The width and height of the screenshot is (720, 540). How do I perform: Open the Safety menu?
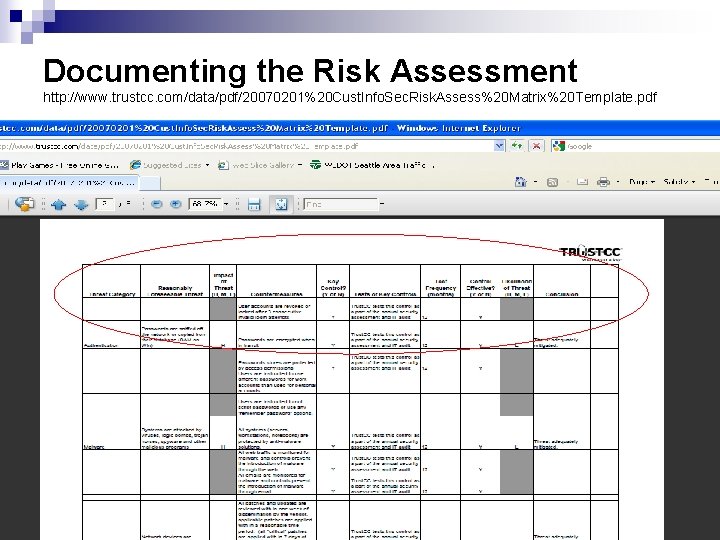pyautogui.click(x=679, y=182)
